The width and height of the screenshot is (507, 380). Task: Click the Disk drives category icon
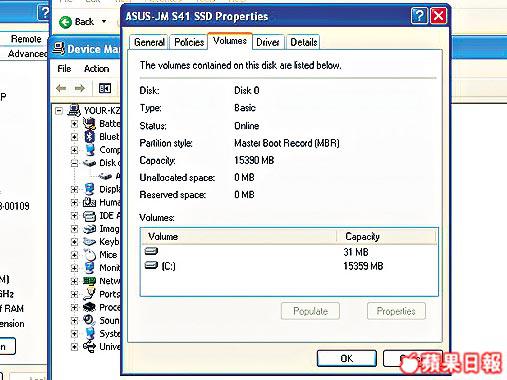(x=89, y=163)
